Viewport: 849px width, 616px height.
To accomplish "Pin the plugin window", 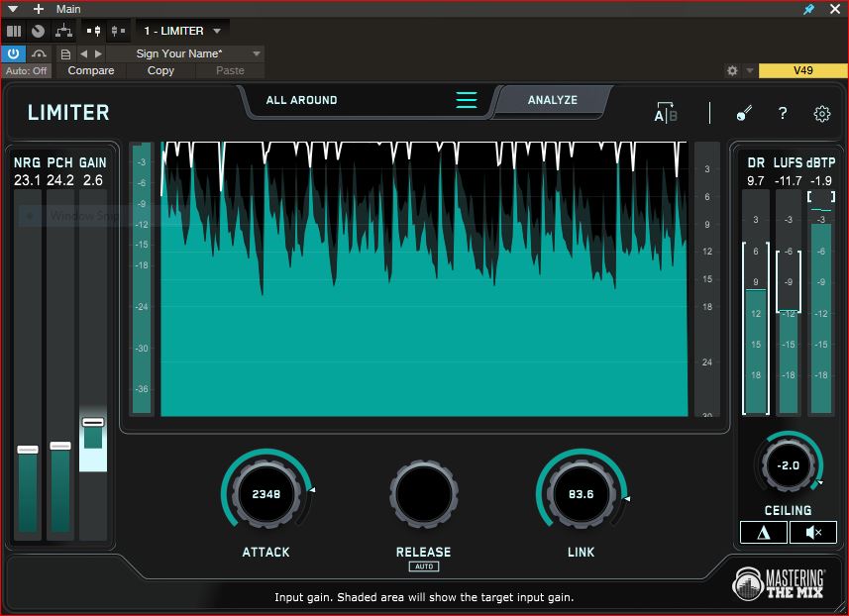I will pos(808,9).
